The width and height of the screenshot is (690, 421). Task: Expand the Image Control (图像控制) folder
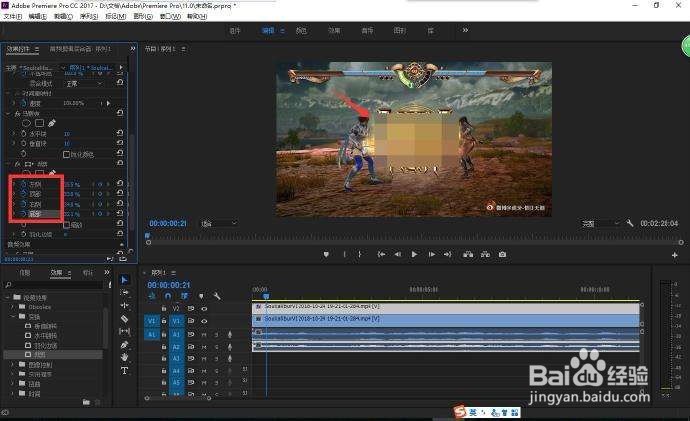[13, 365]
